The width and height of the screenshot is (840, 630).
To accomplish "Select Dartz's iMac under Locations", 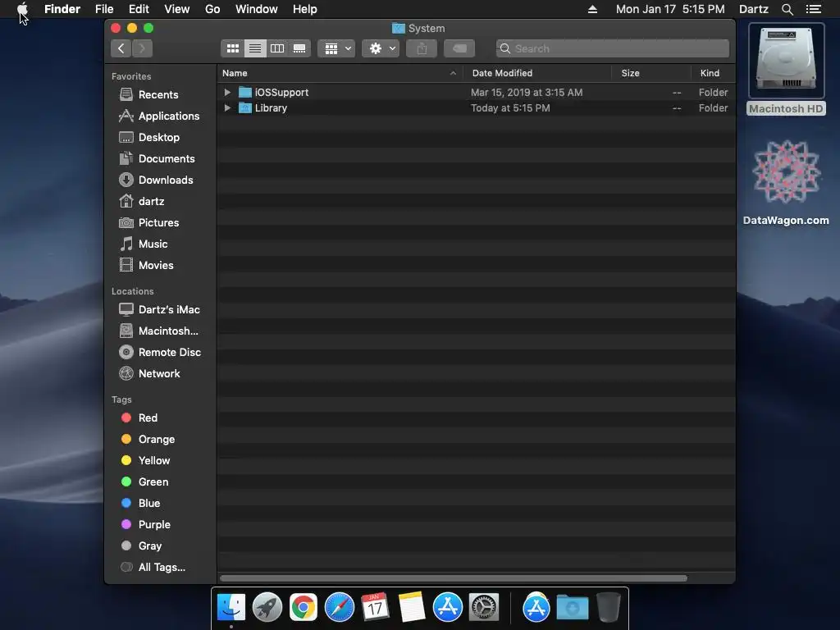I will coord(160,309).
